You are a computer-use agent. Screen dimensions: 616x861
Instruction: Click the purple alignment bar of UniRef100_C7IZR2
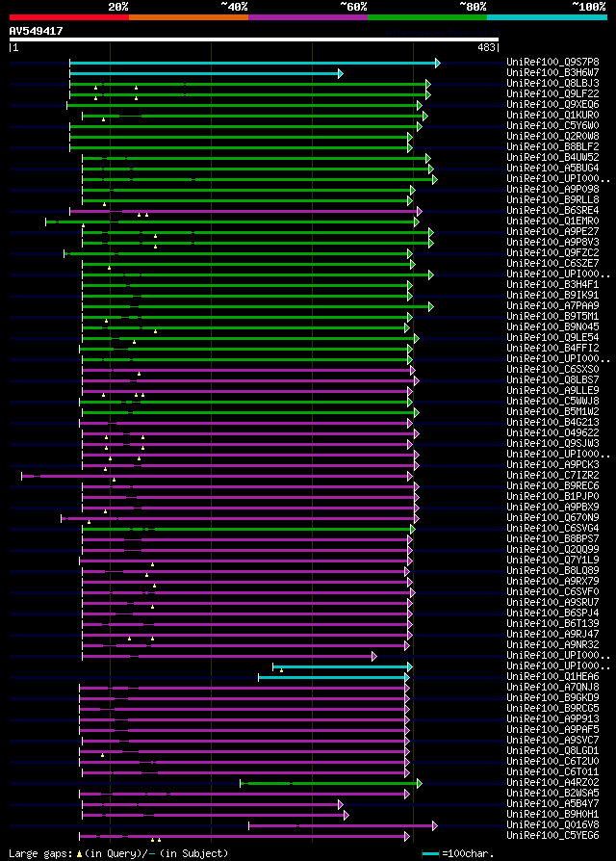(217, 476)
